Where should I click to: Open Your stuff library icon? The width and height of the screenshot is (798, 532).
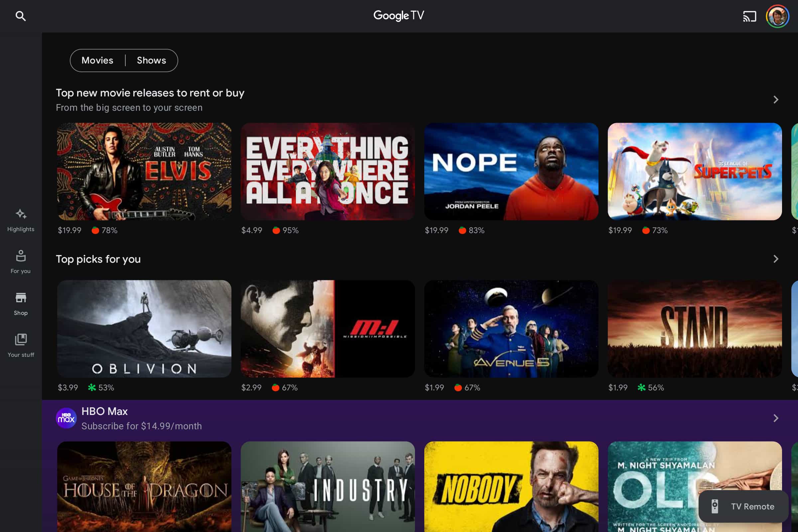point(21,345)
